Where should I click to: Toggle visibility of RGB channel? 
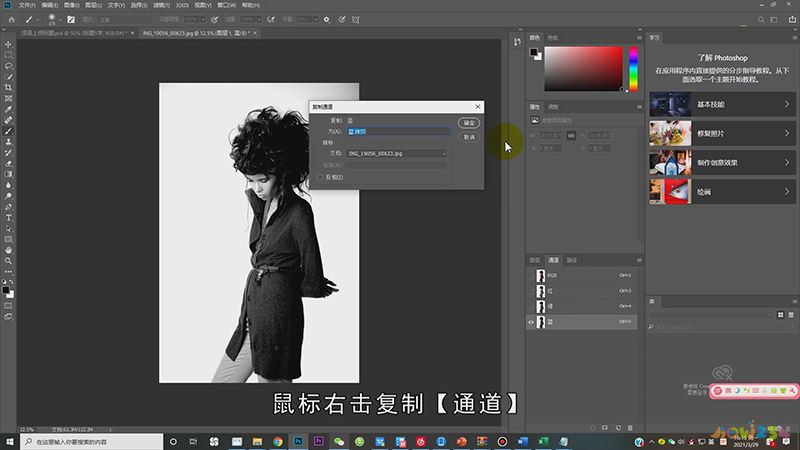click(x=531, y=276)
